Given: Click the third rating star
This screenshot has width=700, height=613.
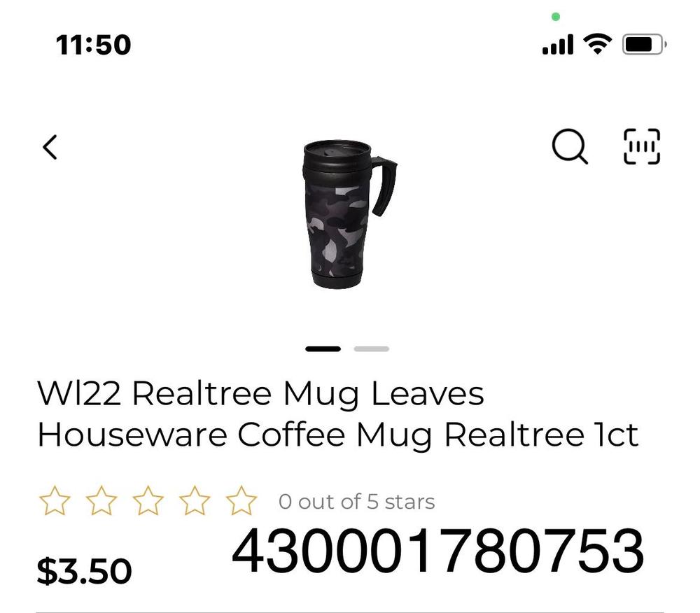Looking at the screenshot, I should (148, 500).
